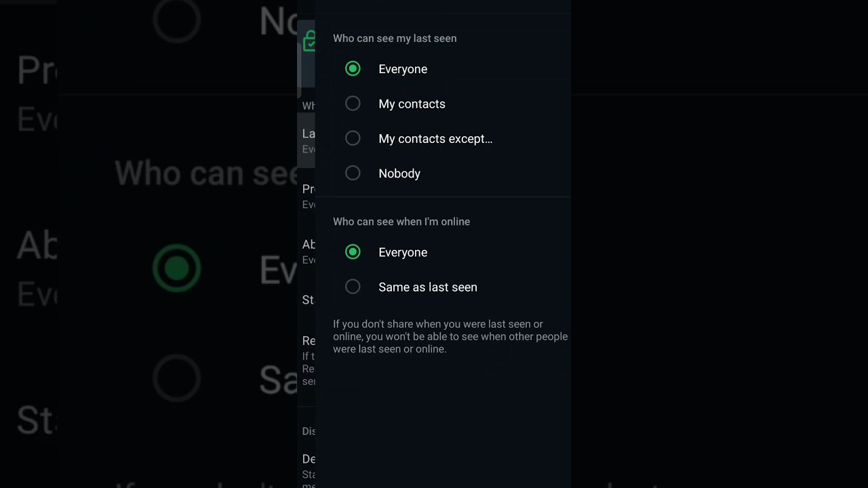The image size is (868, 488).
Task: Click the 'Same as last seen' label text
Action: tap(428, 287)
